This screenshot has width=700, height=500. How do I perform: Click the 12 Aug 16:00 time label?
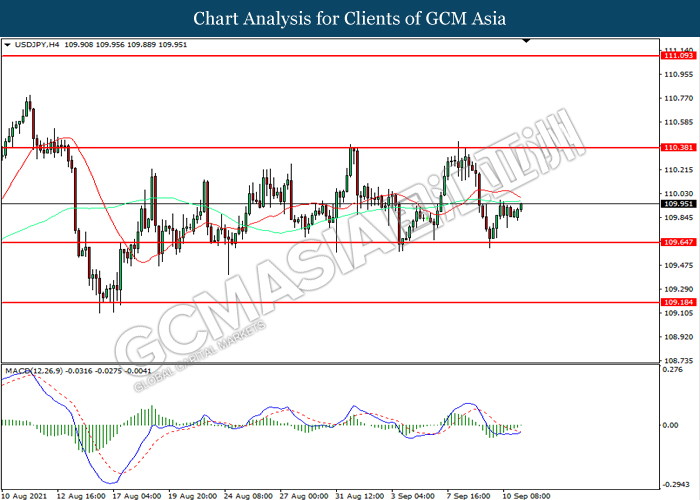[81, 496]
